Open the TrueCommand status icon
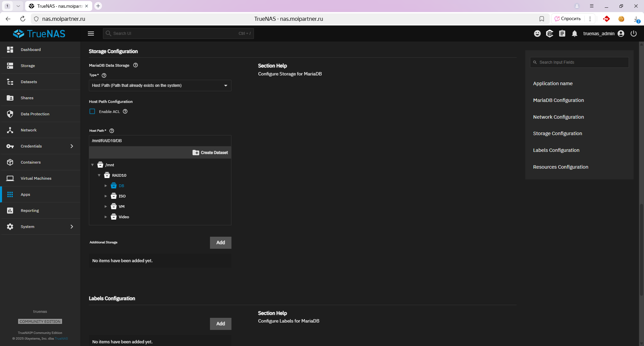The height and width of the screenshot is (346, 644). (x=549, y=34)
